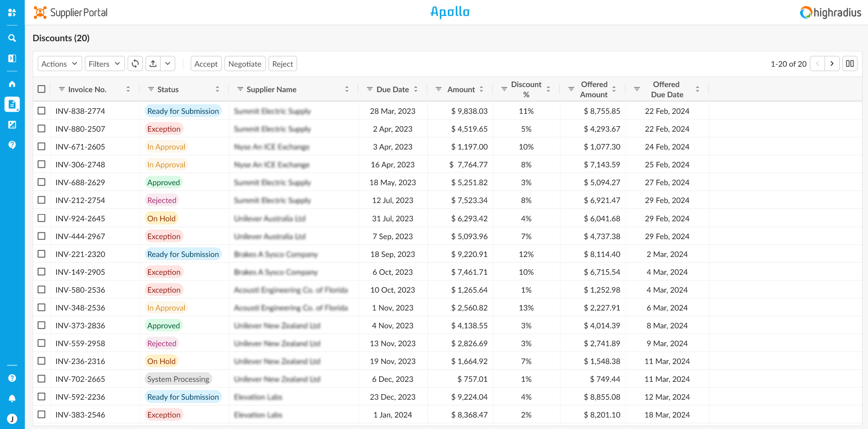The image size is (868, 429).
Task: Click Rejected status of INV-212-2754
Action: (x=162, y=200)
